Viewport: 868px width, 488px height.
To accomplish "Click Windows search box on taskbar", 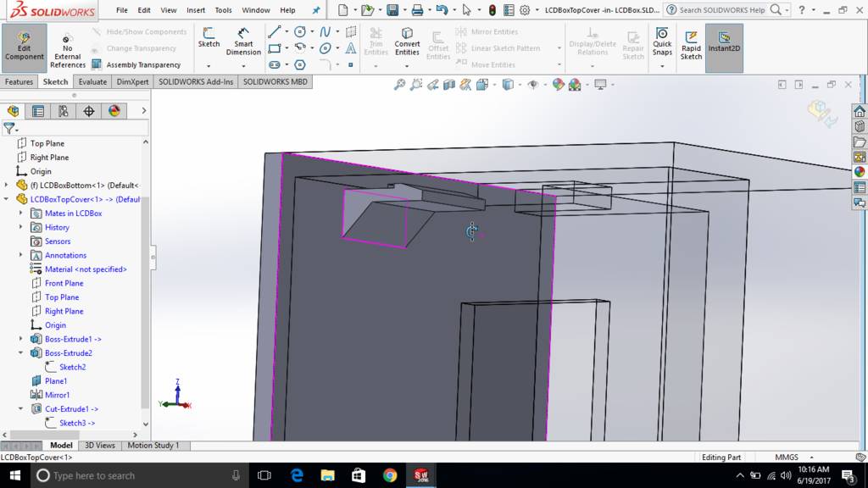I will pyautogui.click(x=138, y=475).
